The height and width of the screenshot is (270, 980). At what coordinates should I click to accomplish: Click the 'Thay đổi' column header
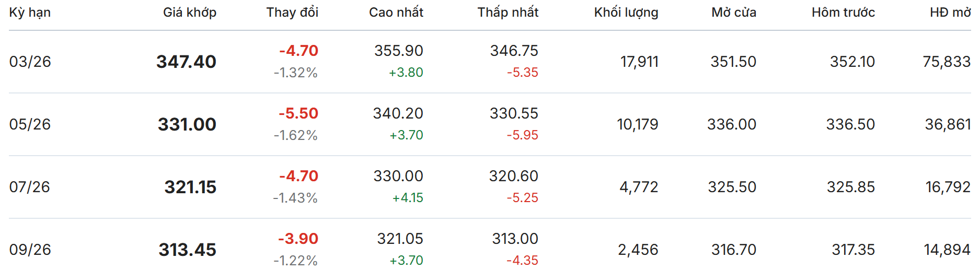(292, 13)
